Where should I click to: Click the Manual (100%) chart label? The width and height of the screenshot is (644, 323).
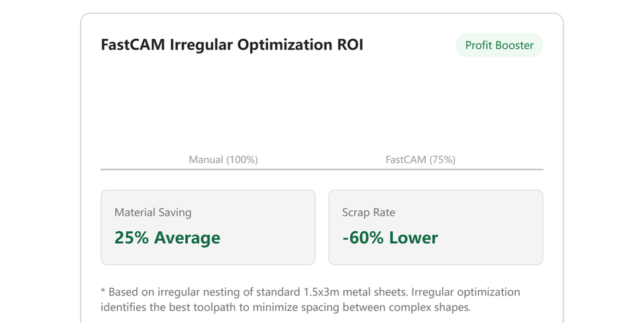223,159
